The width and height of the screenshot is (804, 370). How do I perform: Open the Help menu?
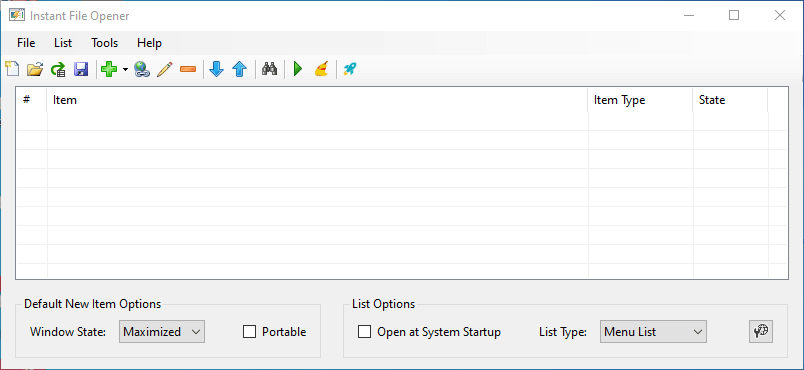[149, 43]
